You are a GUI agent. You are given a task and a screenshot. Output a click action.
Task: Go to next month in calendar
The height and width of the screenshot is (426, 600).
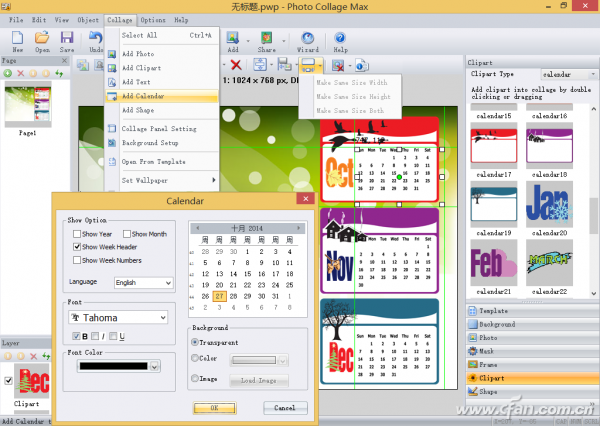[298, 228]
